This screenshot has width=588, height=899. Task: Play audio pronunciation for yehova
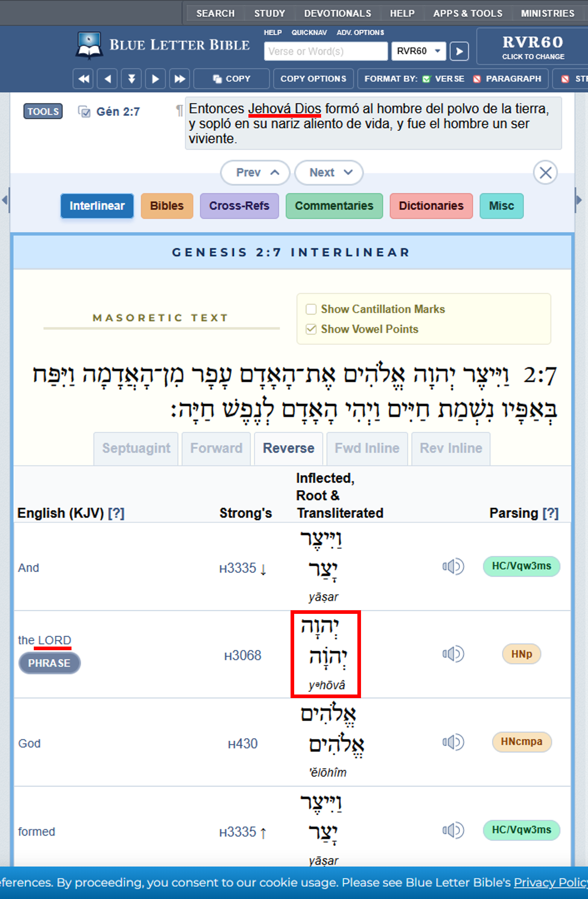[x=453, y=654]
